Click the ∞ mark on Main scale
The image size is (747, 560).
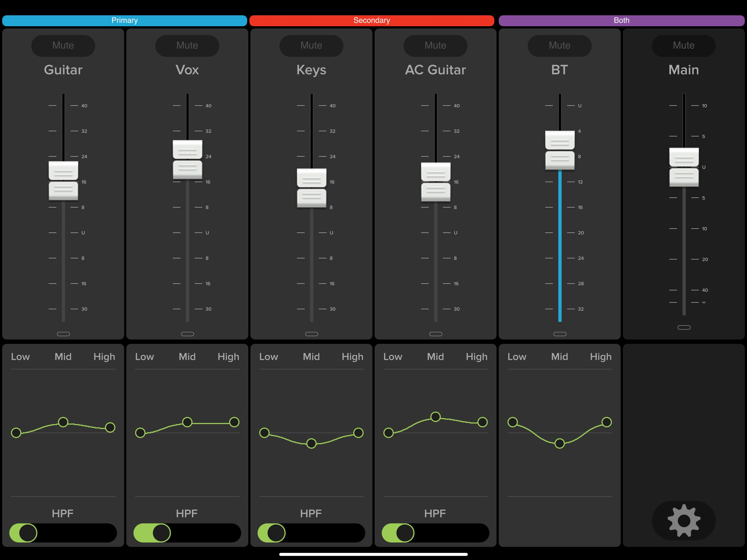704,302
